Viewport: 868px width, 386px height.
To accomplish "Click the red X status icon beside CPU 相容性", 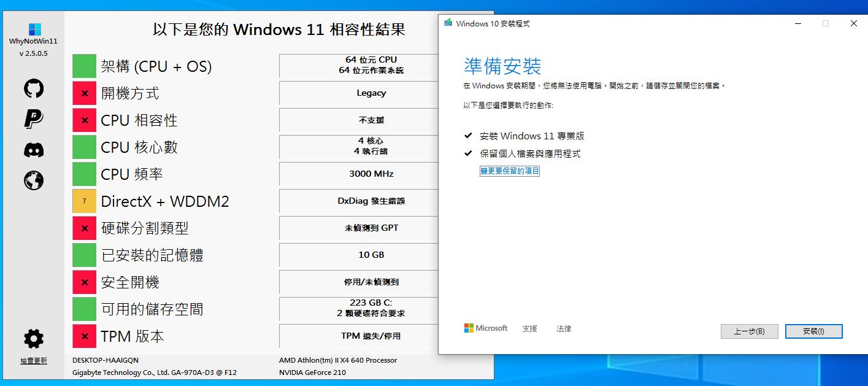I will point(84,120).
